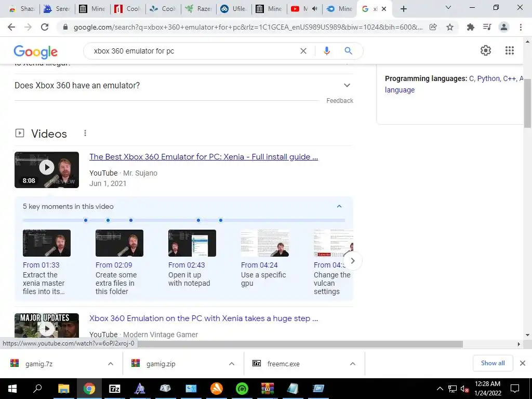532x399 pixels.
Task: Clear the search box text
Action: click(x=303, y=51)
